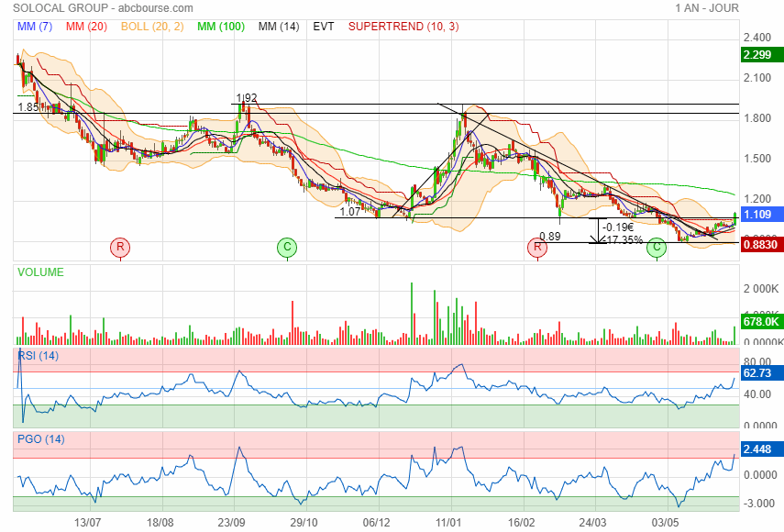Click the SOLOCAL GROUP - abcbourse.com title
This screenshot has width=784, height=532.
click(x=103, y=8)
